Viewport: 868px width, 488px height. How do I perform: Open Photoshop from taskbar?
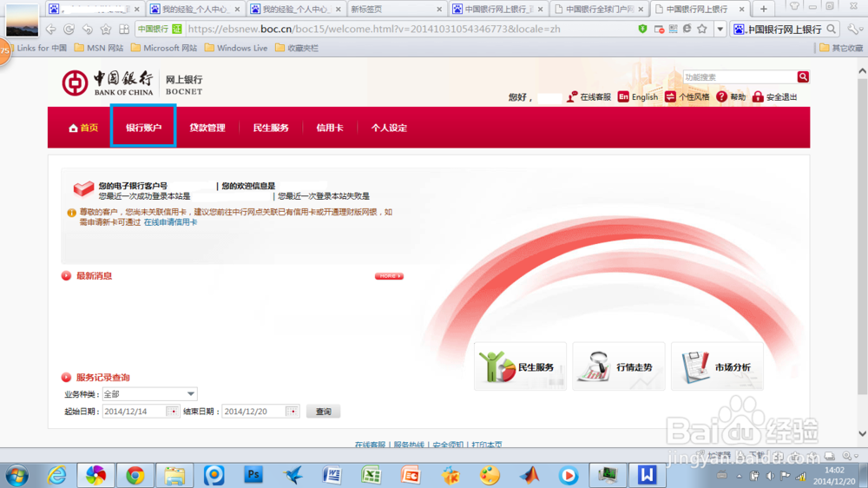(x=253, y=475)
